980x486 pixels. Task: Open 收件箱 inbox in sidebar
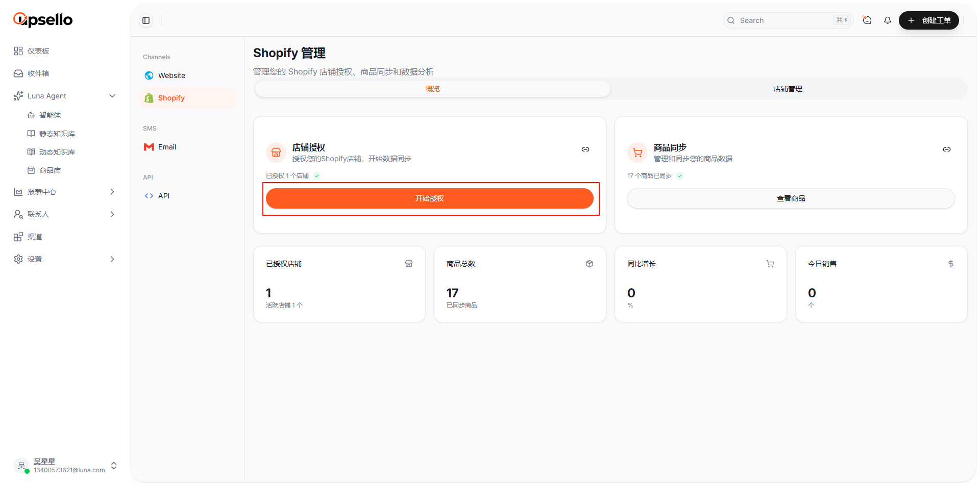pos(64,73)
